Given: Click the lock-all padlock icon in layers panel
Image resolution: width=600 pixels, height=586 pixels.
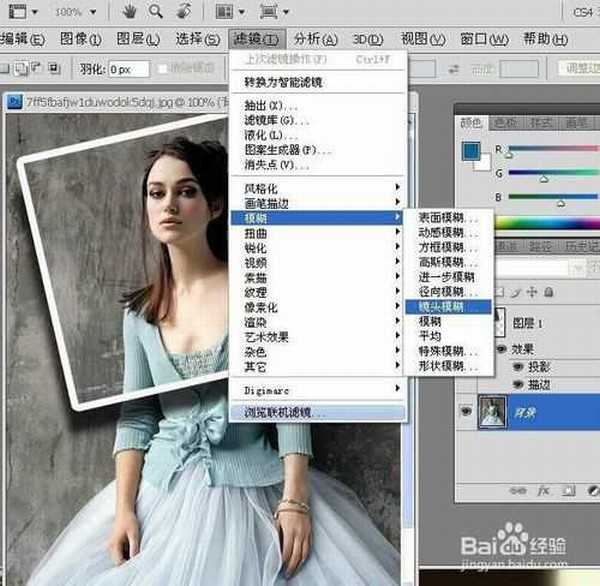Looking at the screenshot, I should click(547, 291).
